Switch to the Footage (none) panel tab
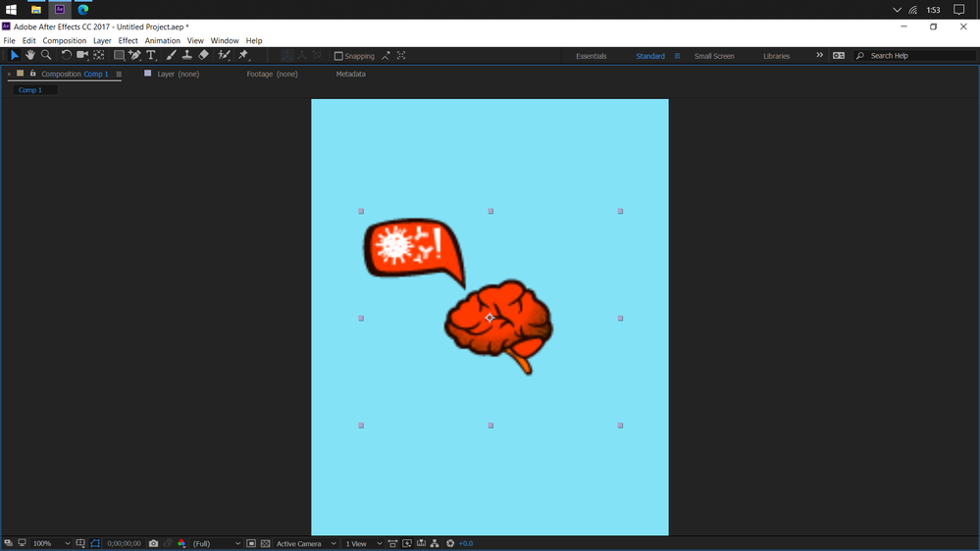Image resolution: width=980 pixels, height=551 pixels. pos(272,74)
